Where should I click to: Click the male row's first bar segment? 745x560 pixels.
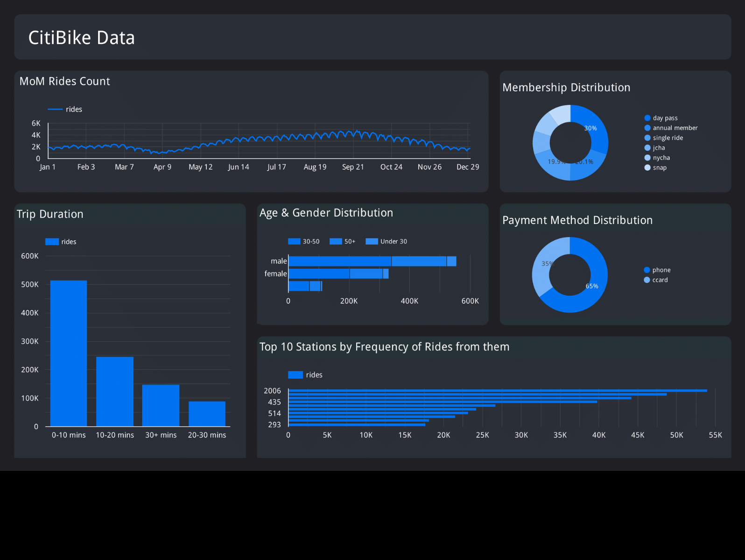pyautogui.click(x=340, y=261)
